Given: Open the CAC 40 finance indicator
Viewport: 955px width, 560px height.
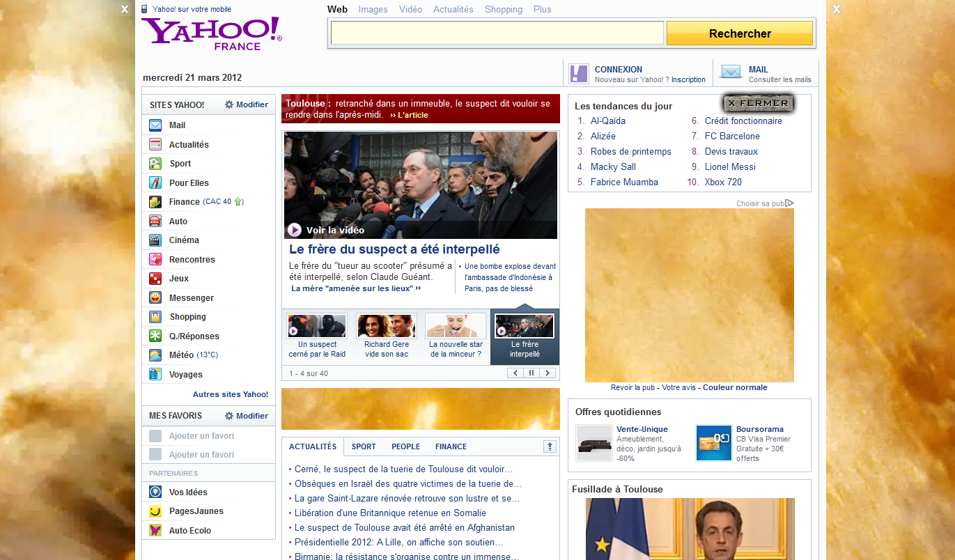Looking at the screenshot, I should click(223, 202).
